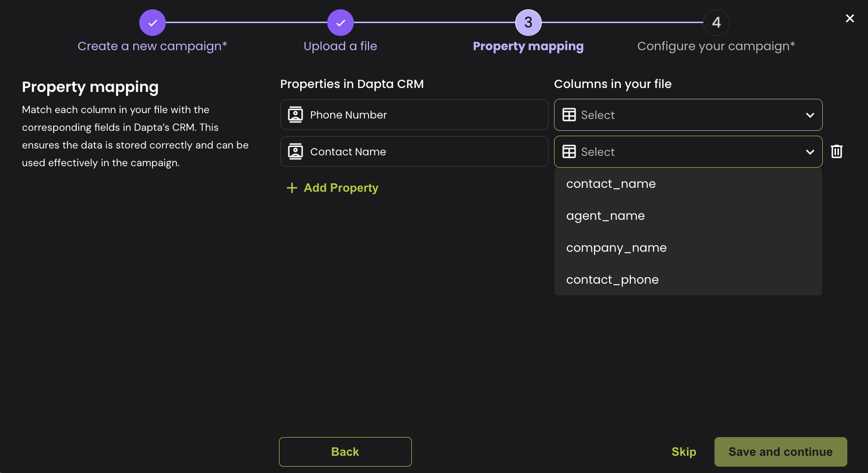Screen dimensions: 868x473
Task: Close the campaign wizard with the X icon
Action: point(850,19)
